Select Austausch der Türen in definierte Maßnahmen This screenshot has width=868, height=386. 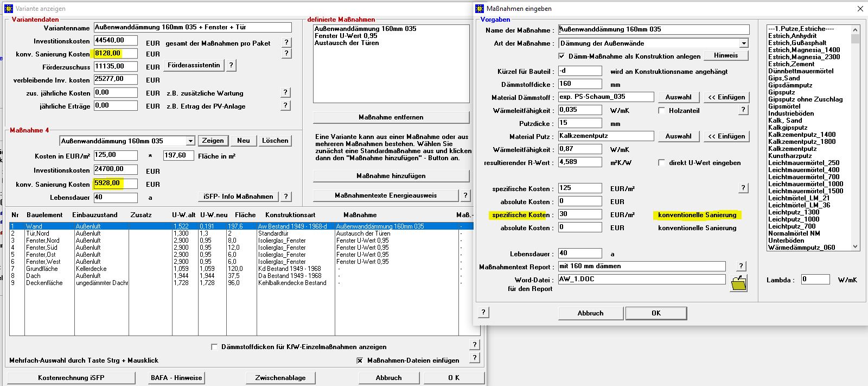click(347, 43)
